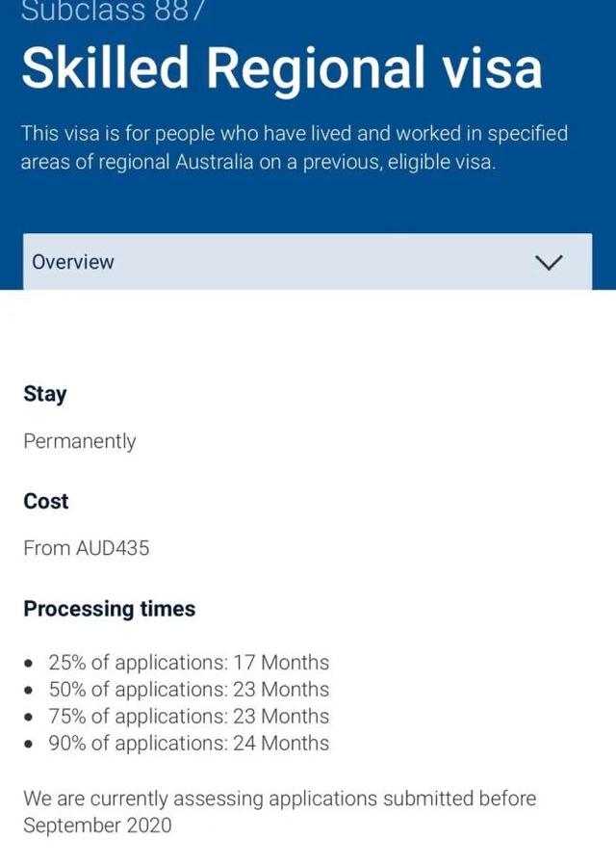Select the 75% of applications: 23 Months line
Image resolution: width=616 pixels, height=865 pixels.
pyautogui.click(x=189, y=717)
